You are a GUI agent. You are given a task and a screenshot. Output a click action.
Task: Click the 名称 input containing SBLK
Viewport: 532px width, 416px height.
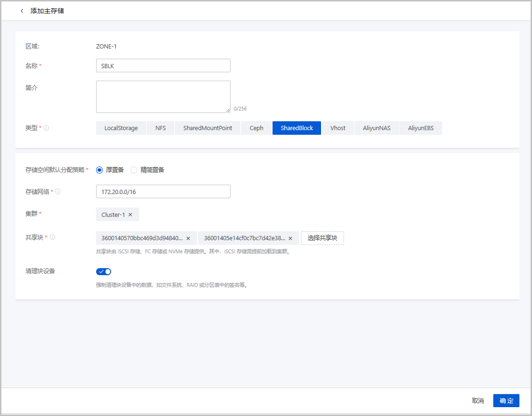(163, 65)
